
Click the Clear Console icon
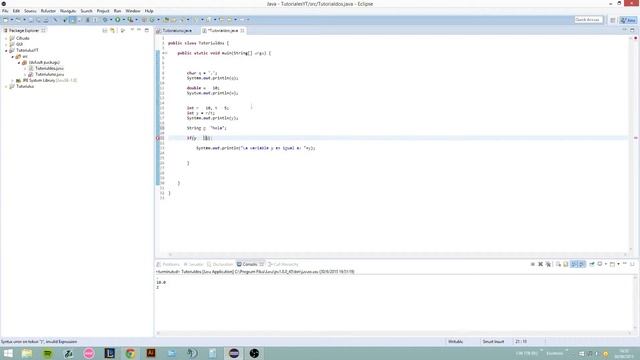[x=558, y=264]
